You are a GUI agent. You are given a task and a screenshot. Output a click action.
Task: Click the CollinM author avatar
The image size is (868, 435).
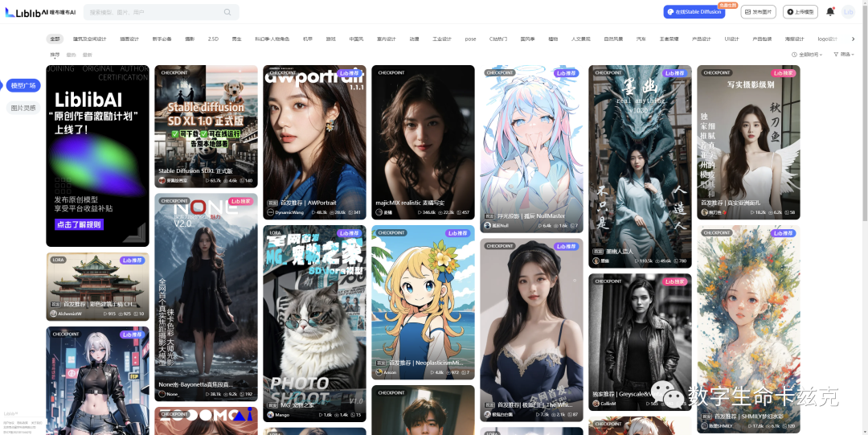pos(596,404)
